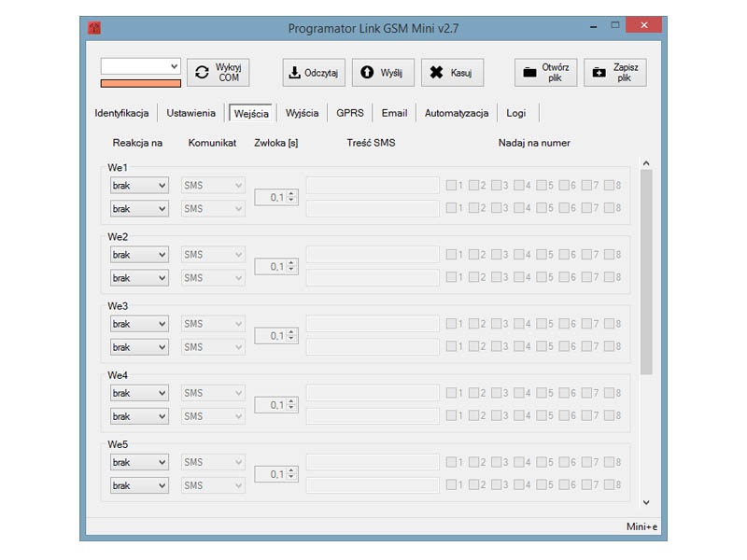This screenshot has width=747, height=560.
Task: Switch to the Identyfikacja tab
Action: 121,113
